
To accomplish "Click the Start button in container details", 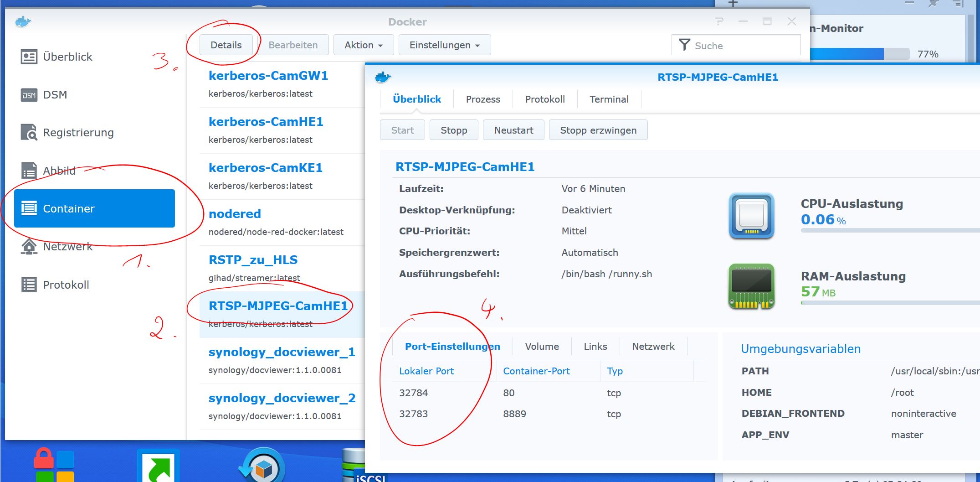I will [402, 130].
